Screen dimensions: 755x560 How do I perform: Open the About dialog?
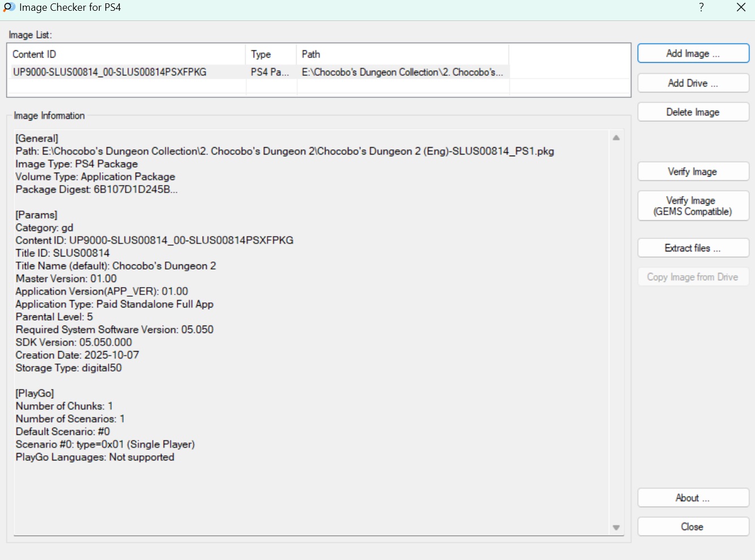[x=693, y=498]
